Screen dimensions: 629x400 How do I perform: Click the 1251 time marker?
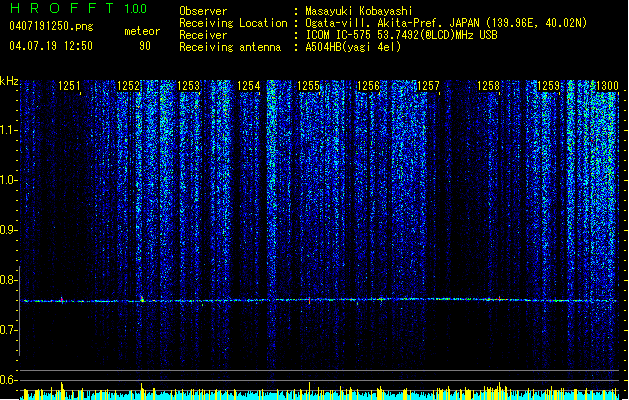[x=69, y=86]
